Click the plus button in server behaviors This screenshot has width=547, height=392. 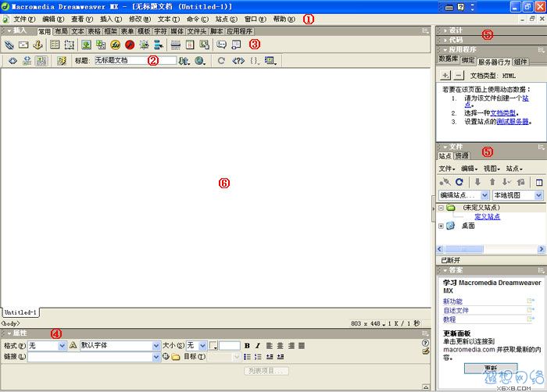[x=445, y=75]
